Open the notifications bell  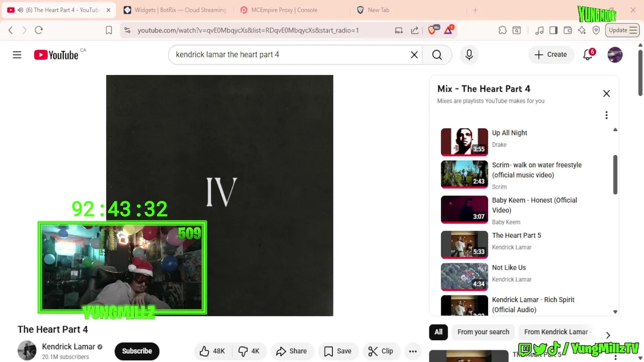point(588,54)
